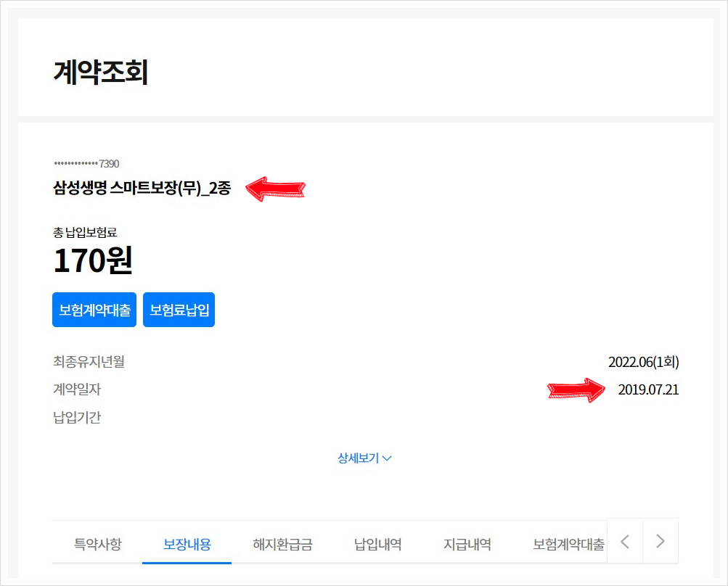Expand the 상세보기 details section
This screenshot has height=586, width=728.
[x=364, y=458]
